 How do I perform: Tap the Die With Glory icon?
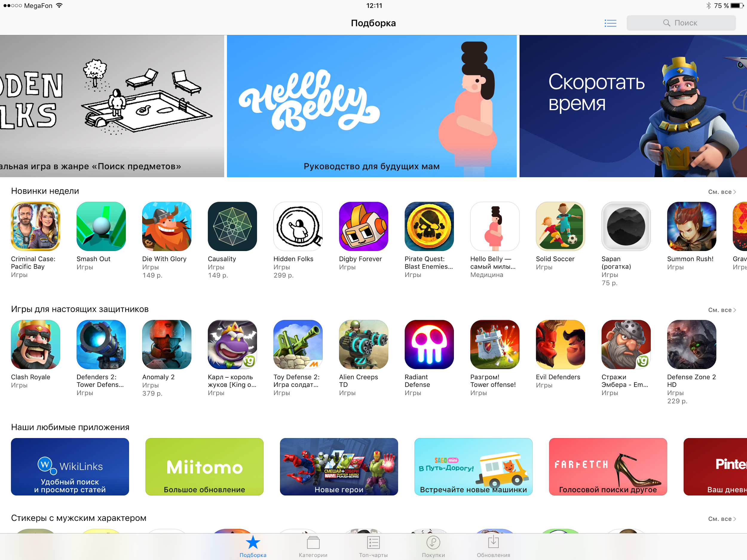[167, 226]
